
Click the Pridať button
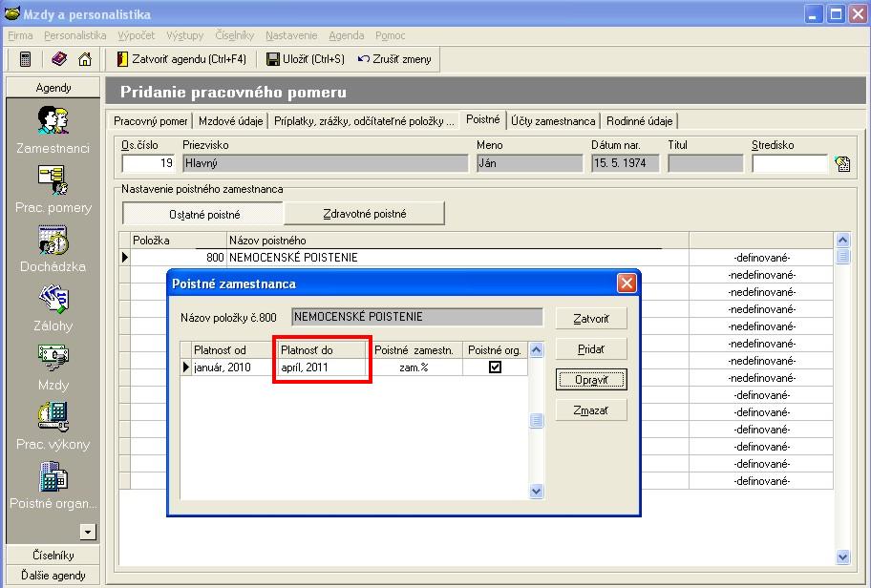pyautogui.click(x=590, y=349)
